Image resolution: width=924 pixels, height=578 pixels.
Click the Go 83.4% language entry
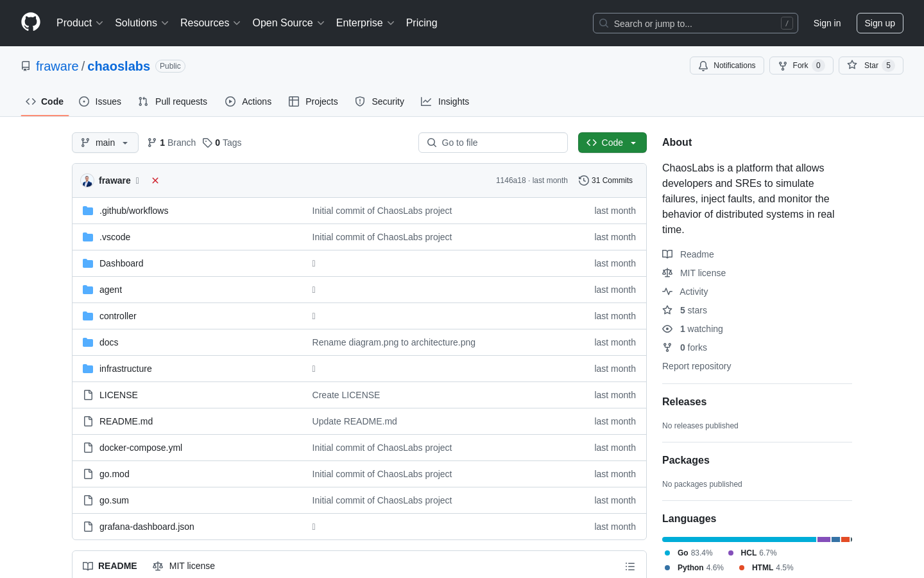[689, 553]
